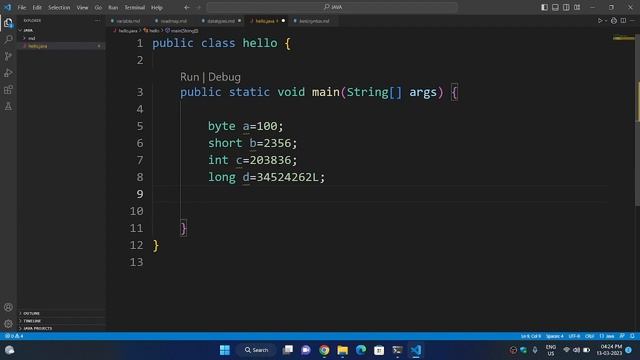Viewport: 640px width, 360px height.
Task: Select hello.java in the Explorer tree
Action: point(61,47)
